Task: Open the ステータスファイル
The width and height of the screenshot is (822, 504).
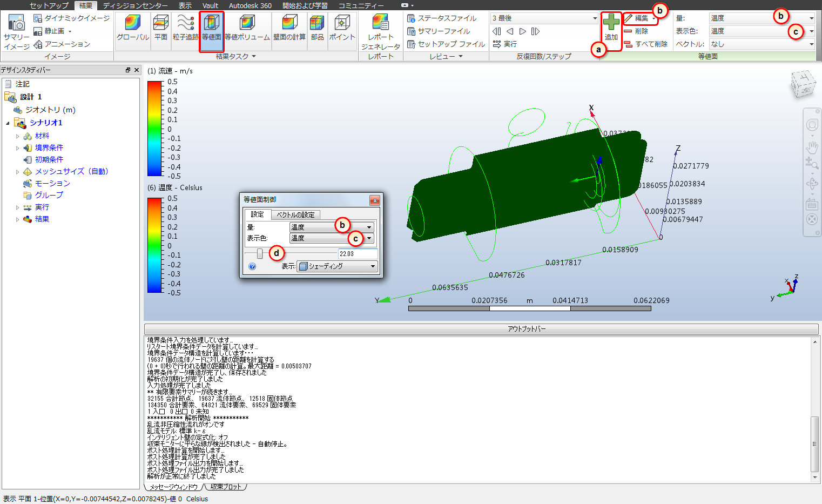Action: coord(442,18)
